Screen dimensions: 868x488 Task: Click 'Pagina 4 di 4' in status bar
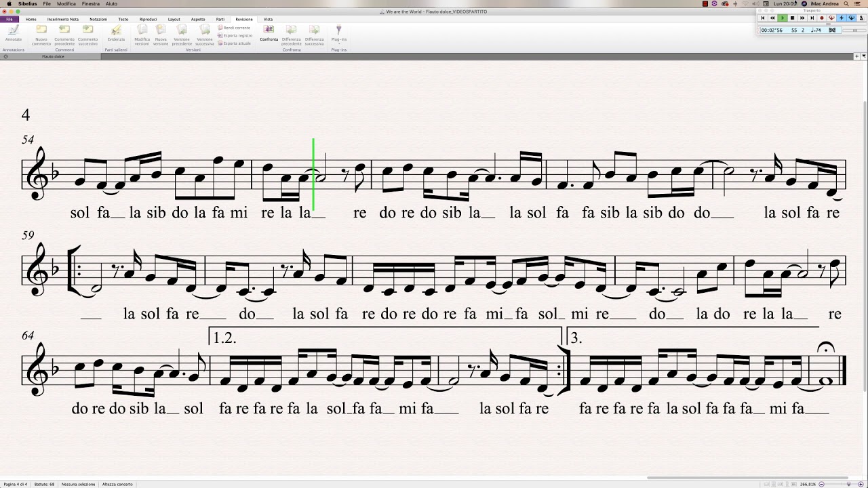click(x=14, y=484)
